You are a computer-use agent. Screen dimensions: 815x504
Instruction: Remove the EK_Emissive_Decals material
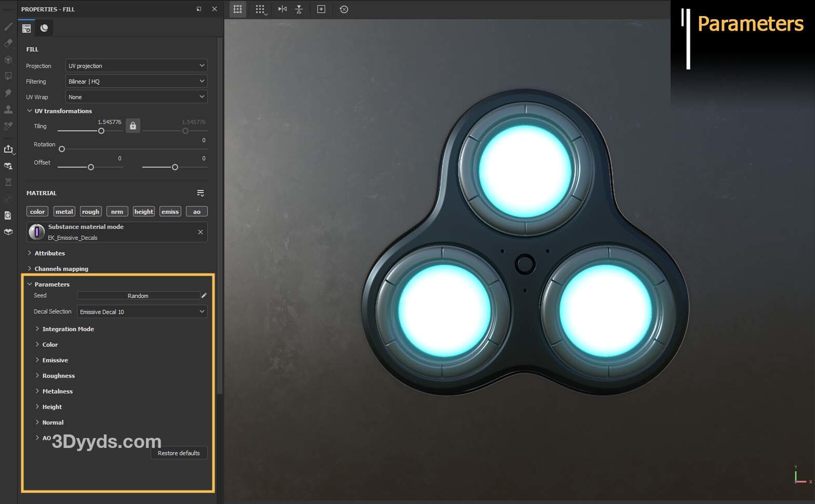click(201, 232)
